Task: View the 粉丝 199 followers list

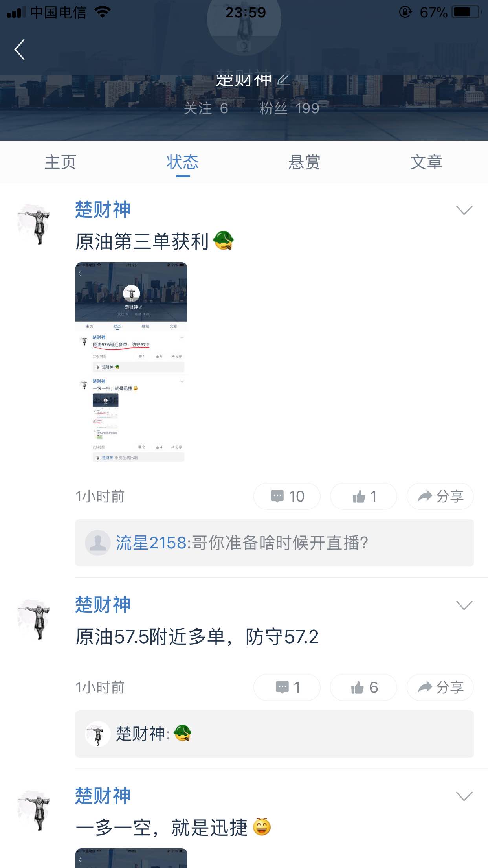Action: [289, 108]
